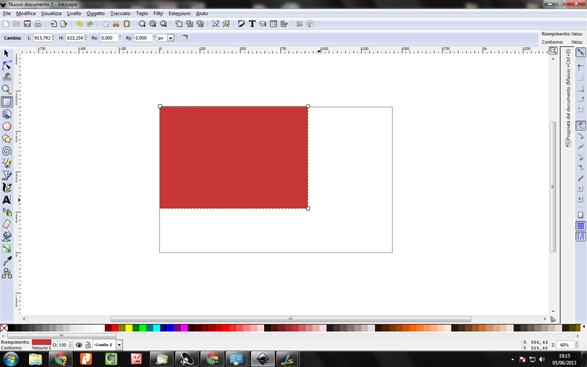Open the Livello menu
Image resolution: width=587 pixels, height=367 pixels.
click(x=74, y=13)
